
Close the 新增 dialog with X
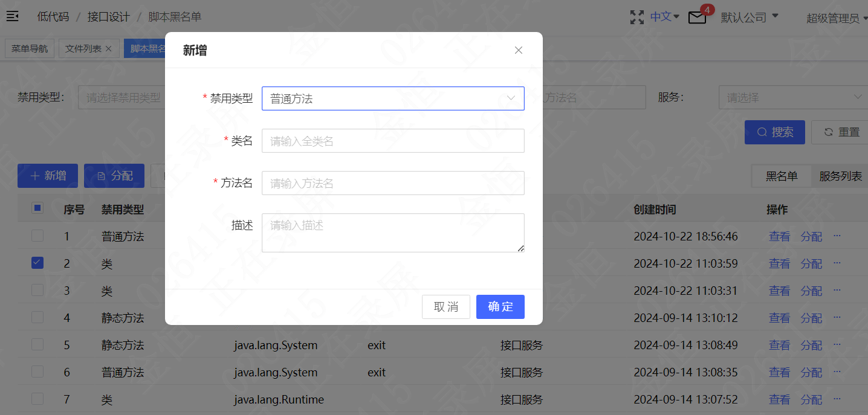tap(519, 50)
